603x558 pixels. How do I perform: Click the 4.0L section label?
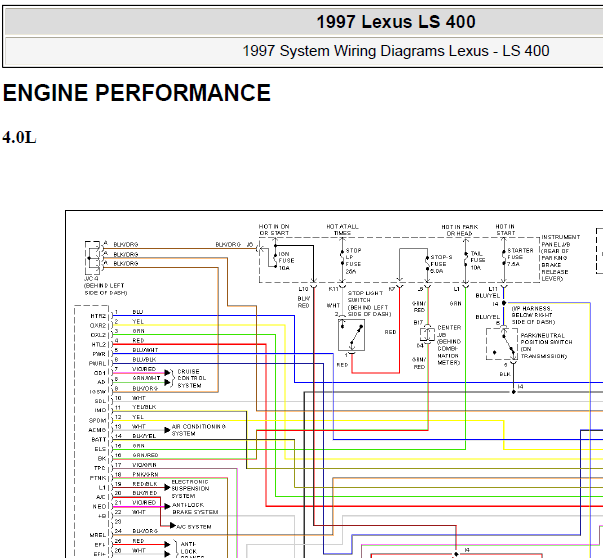click(19, 138)
